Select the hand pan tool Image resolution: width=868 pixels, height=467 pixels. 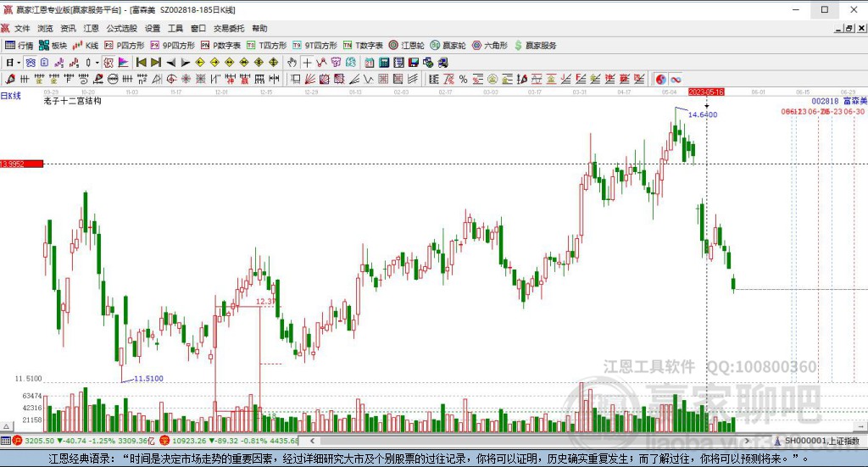pos(292,63)
